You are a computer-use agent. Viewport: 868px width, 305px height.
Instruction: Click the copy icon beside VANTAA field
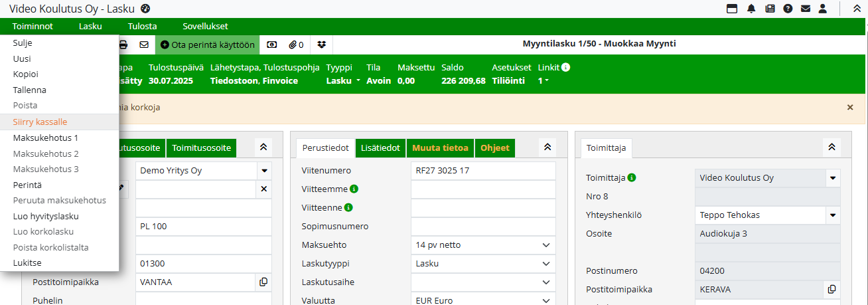(x=263, y=282)
